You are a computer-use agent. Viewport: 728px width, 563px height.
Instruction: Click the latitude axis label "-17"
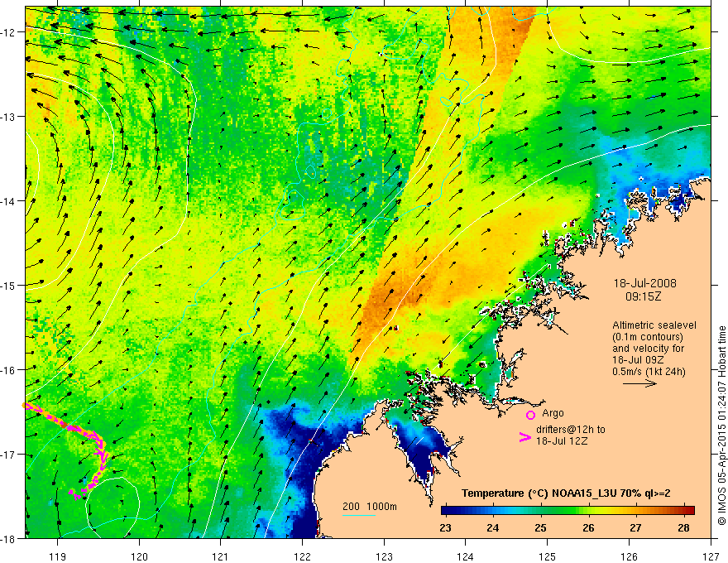pyautogui.click(x=9, y=455)
